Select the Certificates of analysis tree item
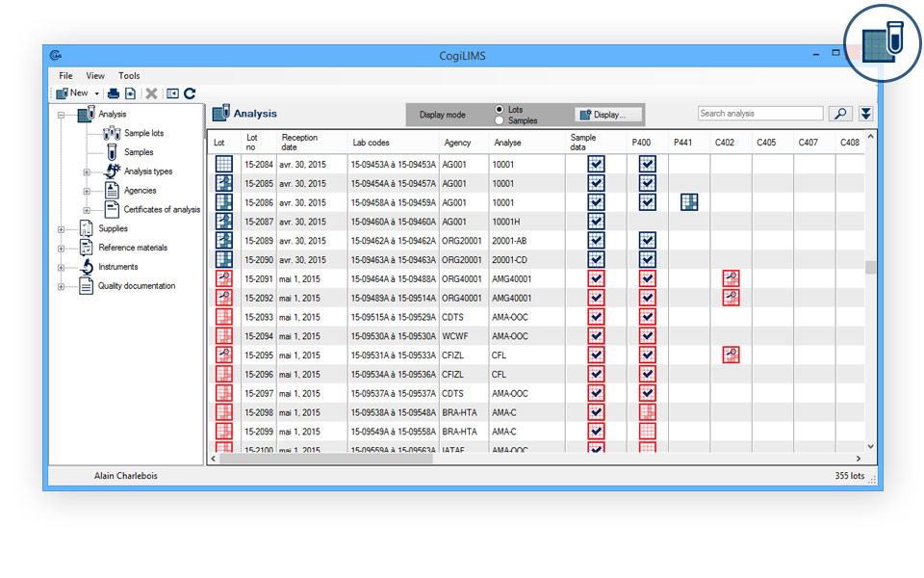 click(x=163, y=209)
